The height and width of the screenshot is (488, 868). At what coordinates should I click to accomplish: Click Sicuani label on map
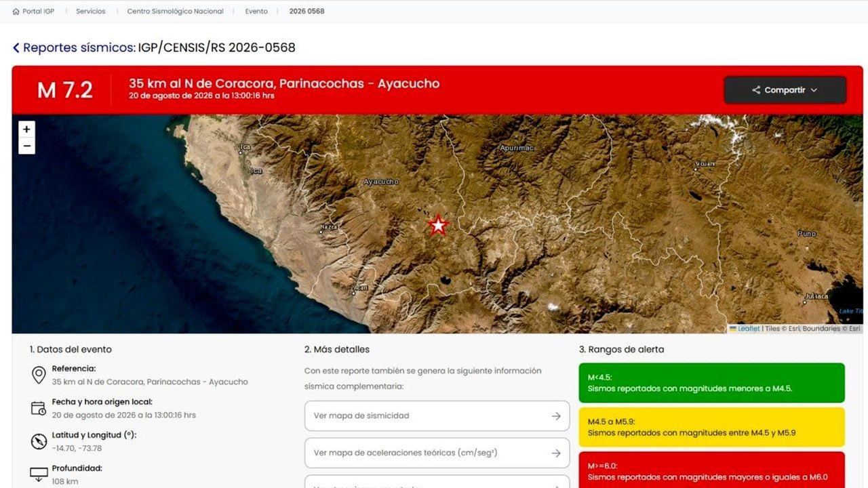click(705, 164)
